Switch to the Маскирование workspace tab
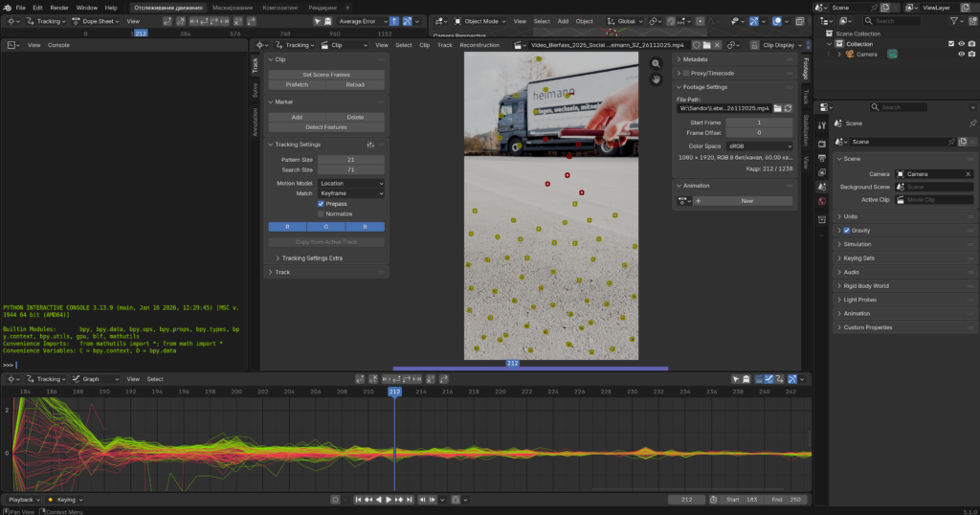The image size is (980, 515). click(x=233, y=8)
